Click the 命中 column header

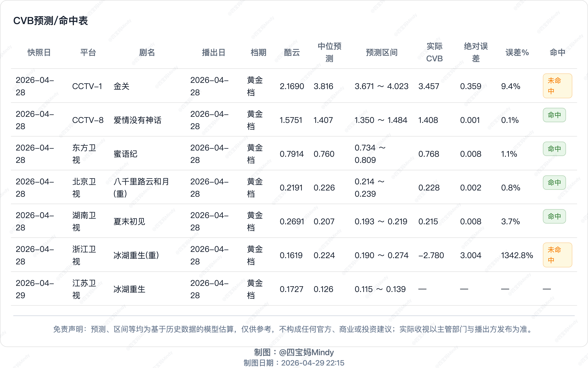[557, 52]
